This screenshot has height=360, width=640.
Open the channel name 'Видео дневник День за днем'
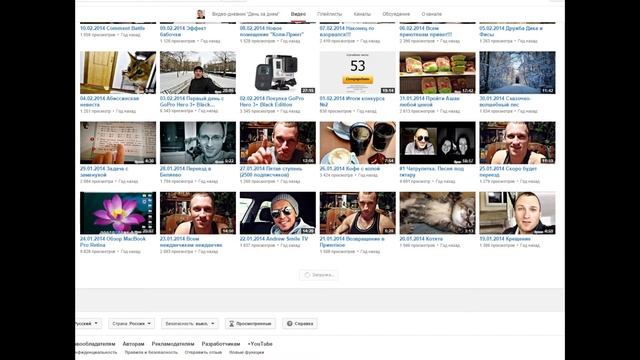[x=245, y=14]
